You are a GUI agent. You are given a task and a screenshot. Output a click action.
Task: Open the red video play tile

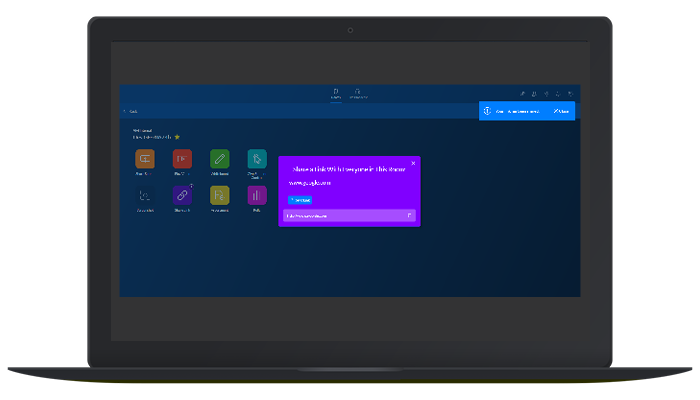tap(181, 159)
